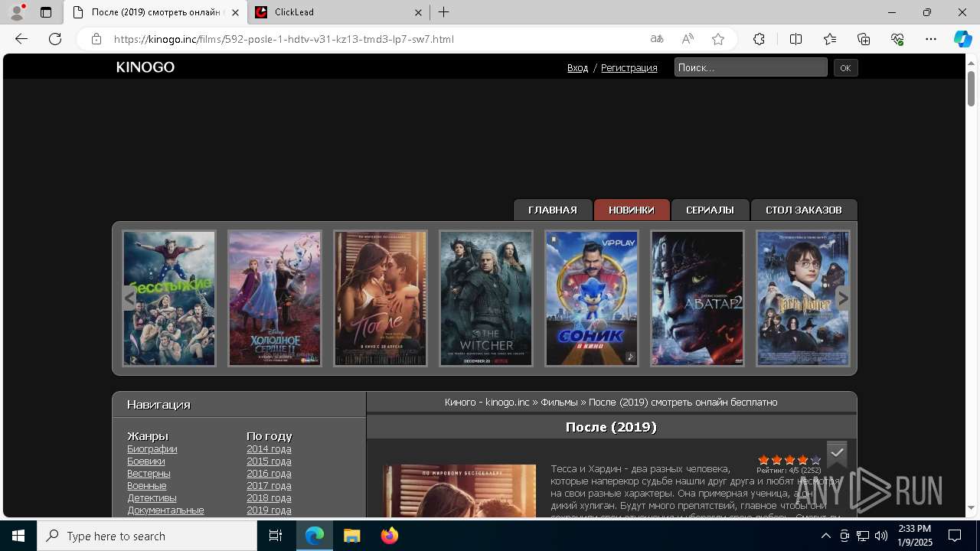The image size is (980, 551).
Task: Open the browser profile icon
Action: tap(17, 12)
